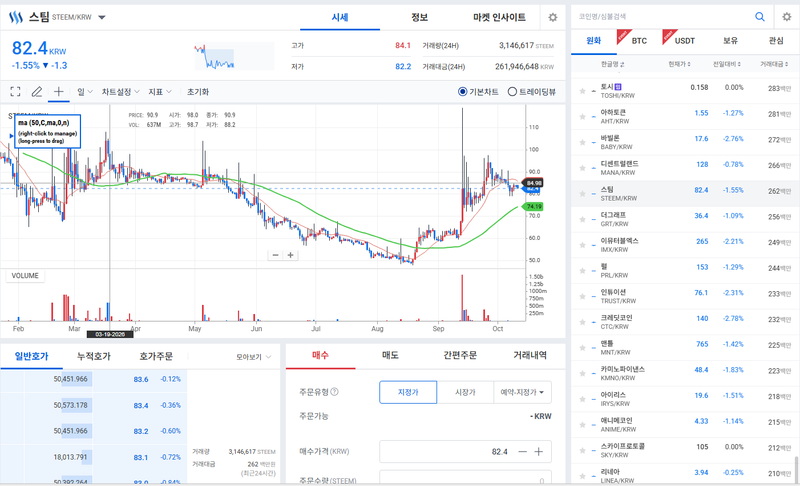Favorite 스팀 STEEM/KRW with its star
The image size is (800, 486).
582,194
